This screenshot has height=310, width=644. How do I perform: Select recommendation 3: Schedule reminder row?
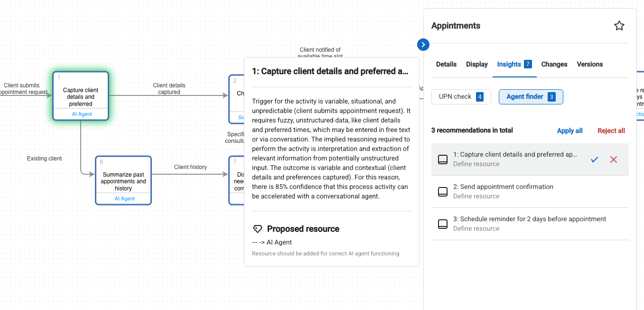pos(530,224)
